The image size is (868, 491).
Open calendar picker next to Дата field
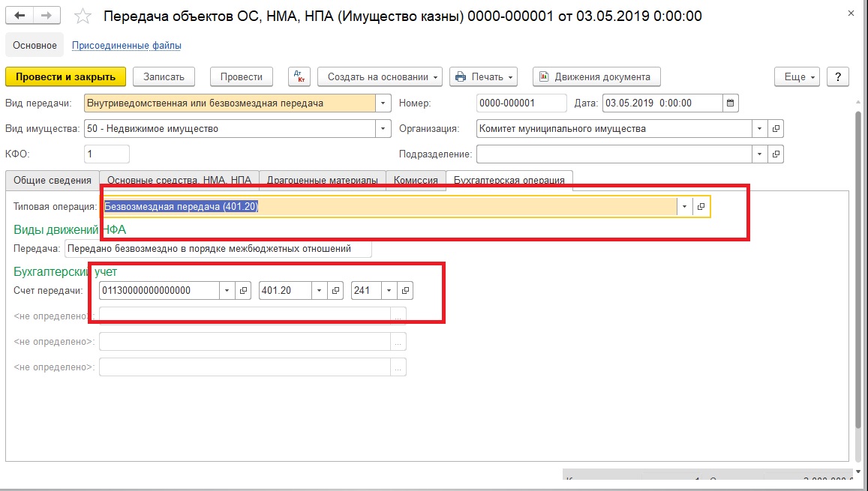pos(731,103)
